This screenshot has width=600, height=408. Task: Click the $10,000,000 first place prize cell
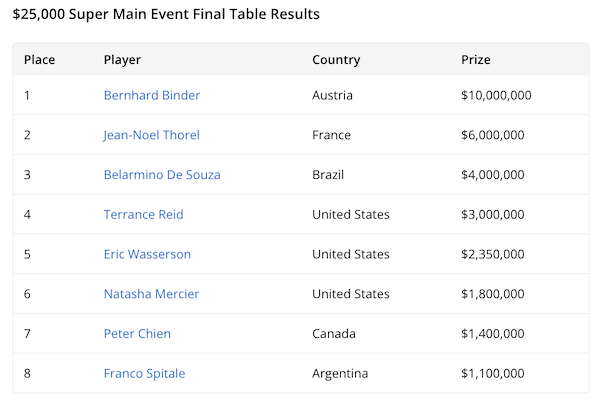(x=496, y=96)
